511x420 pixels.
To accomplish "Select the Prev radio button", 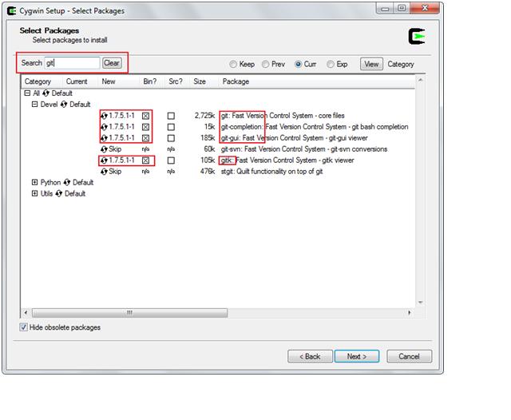I will pos(266,64).
